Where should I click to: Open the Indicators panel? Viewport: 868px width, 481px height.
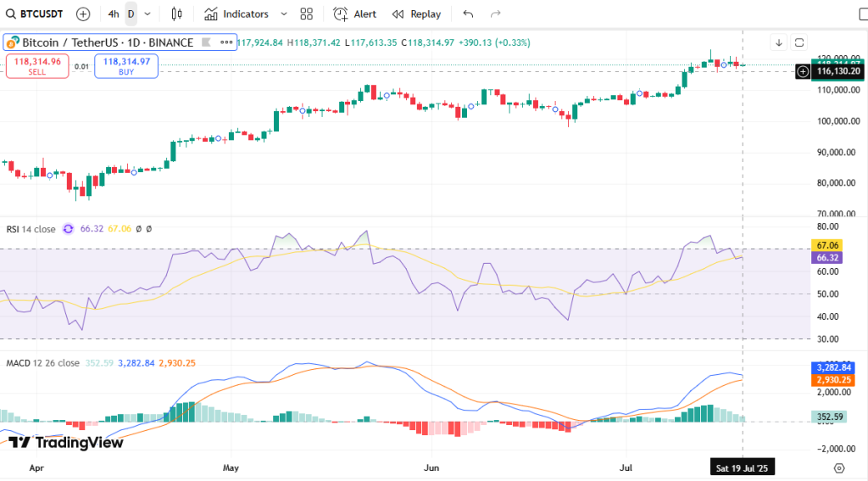236,14
